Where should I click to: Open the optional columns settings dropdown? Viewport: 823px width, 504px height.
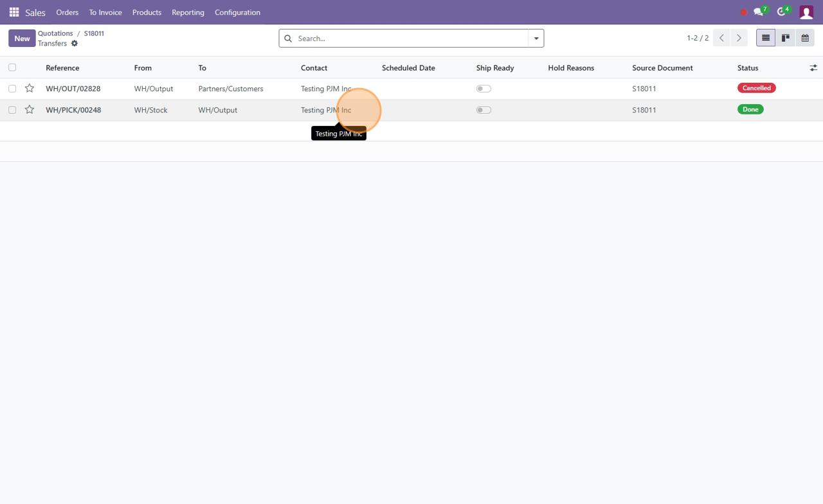point(813,67)
